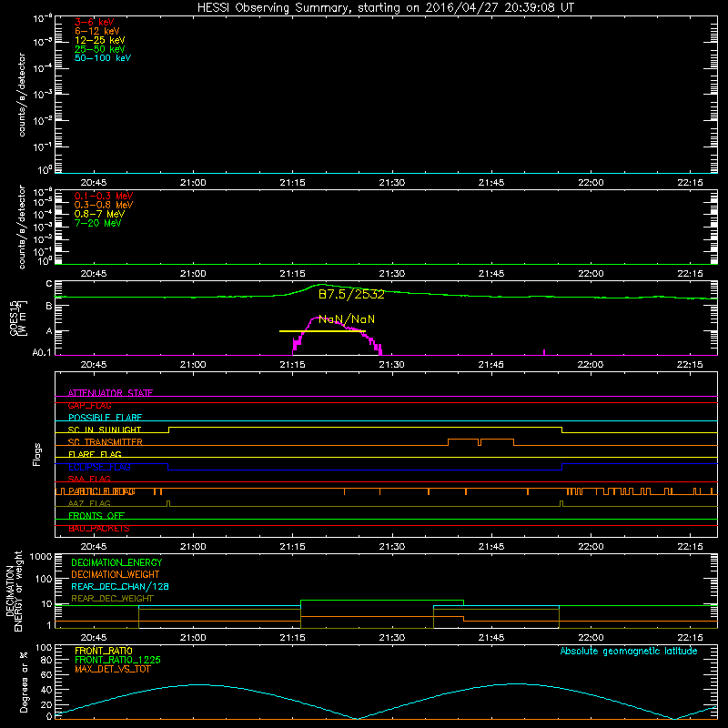The height and width of the screenshot is (728, 728).
Task: Click the HESSI Observing Summary title text
Action: coord(386,8)
